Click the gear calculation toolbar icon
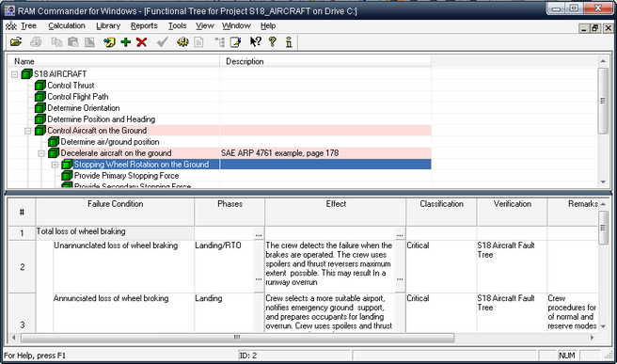Viewport: 617px width, 364px height. click(x=182, y=41)
